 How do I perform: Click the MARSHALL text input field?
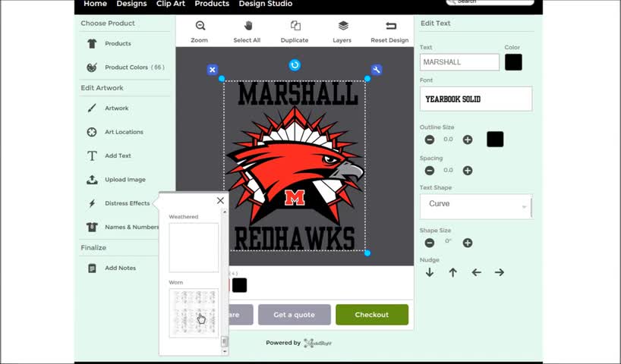(459, 62)
